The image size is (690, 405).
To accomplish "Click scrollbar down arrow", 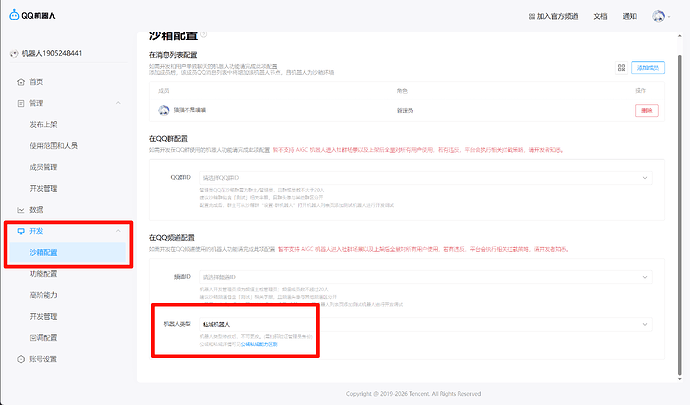I will pyautogui.click(x=679, y=379).
